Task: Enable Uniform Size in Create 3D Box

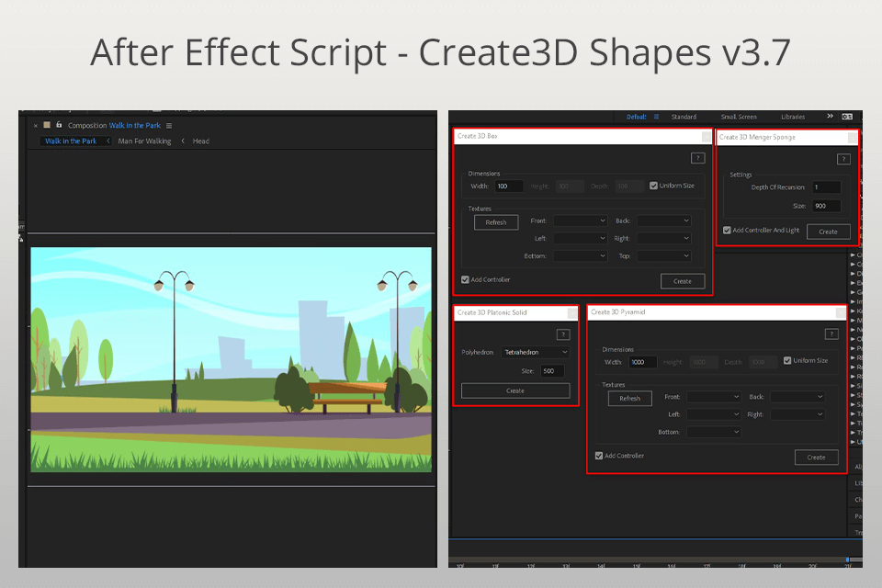Action: point(655,186)
